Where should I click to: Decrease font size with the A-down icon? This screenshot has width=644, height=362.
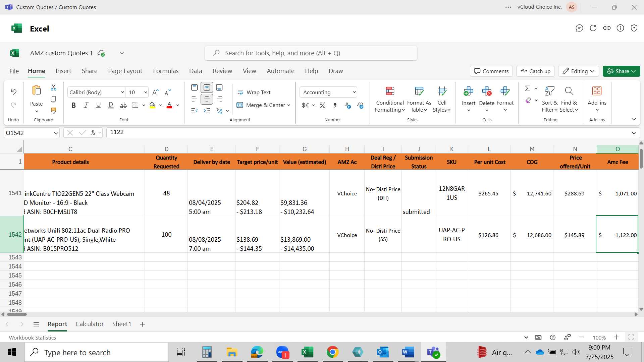tap(168, 92)
